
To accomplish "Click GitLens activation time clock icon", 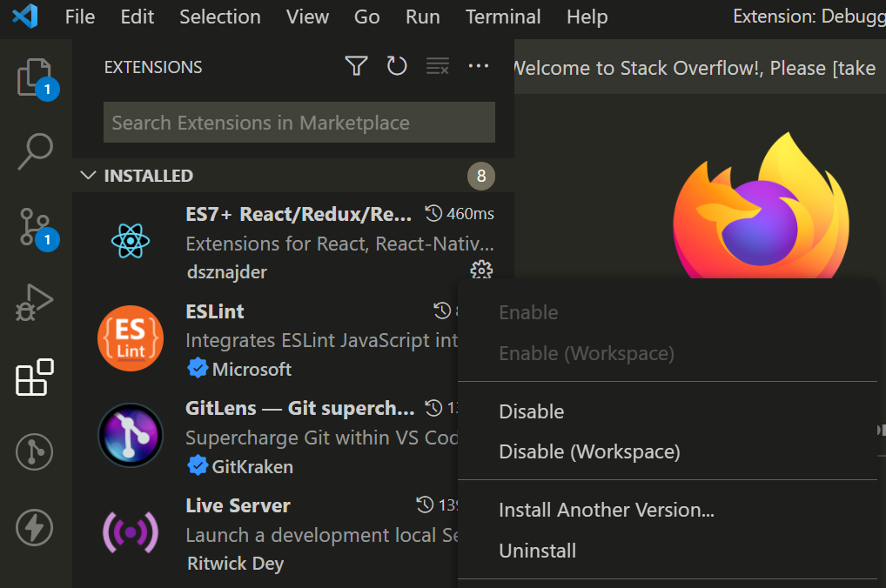I will (x=434, y=408).
